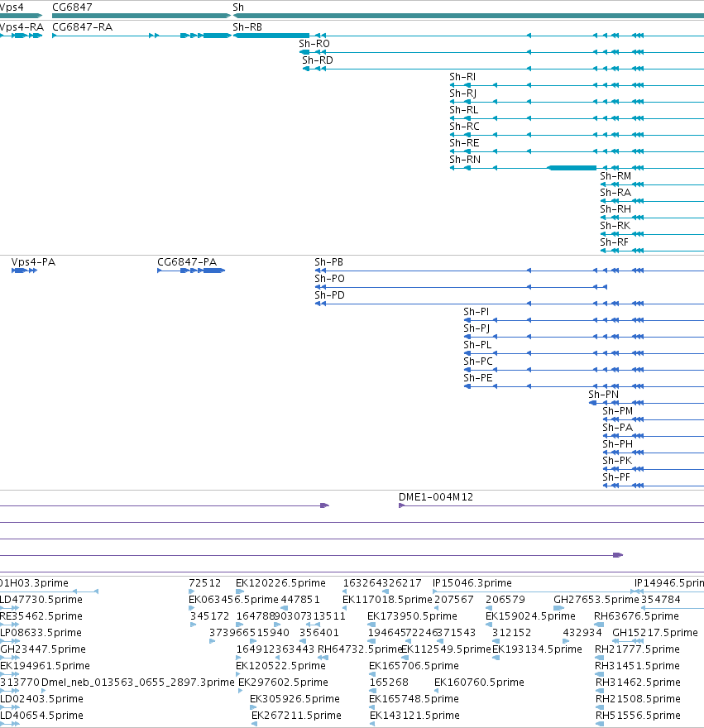The height and width of the screenshot is (728, 704).
Task: Select the Vps4-PA protein label
Action: 33,262
